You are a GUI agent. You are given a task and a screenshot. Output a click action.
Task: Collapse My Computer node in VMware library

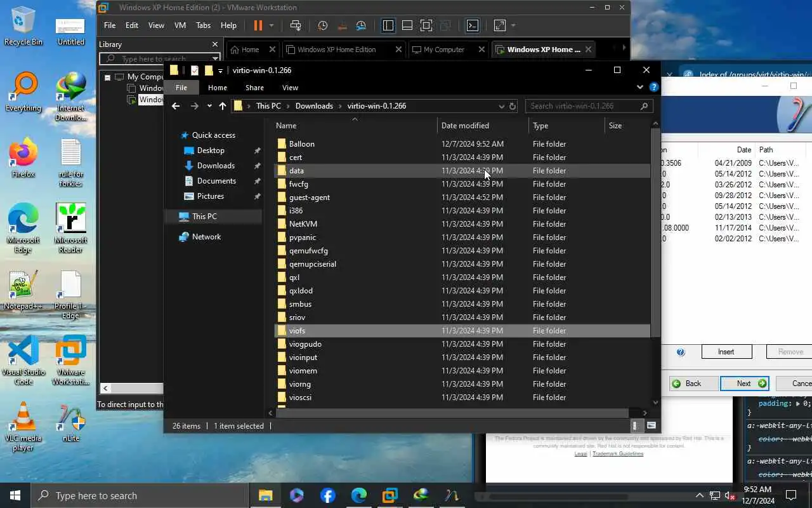coord(108,77)
